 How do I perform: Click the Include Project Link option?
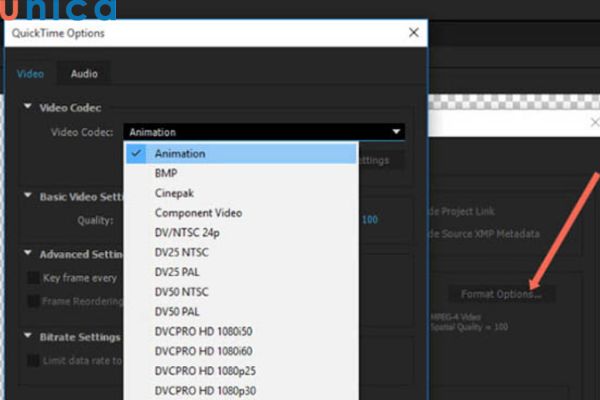tap(461, 211)
